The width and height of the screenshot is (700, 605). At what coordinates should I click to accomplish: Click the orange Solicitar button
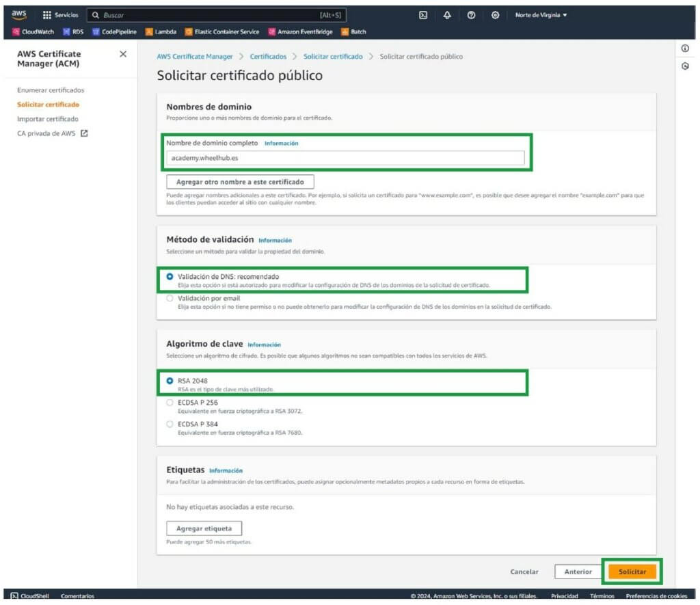point(632,572)
